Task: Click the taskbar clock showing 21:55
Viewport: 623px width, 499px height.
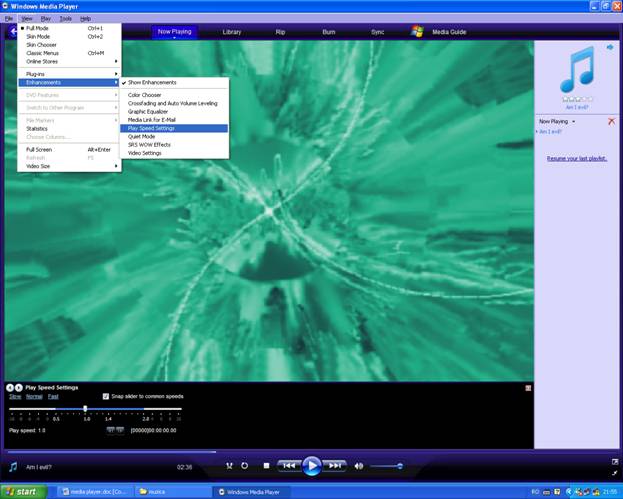Action: coord(609,492)
